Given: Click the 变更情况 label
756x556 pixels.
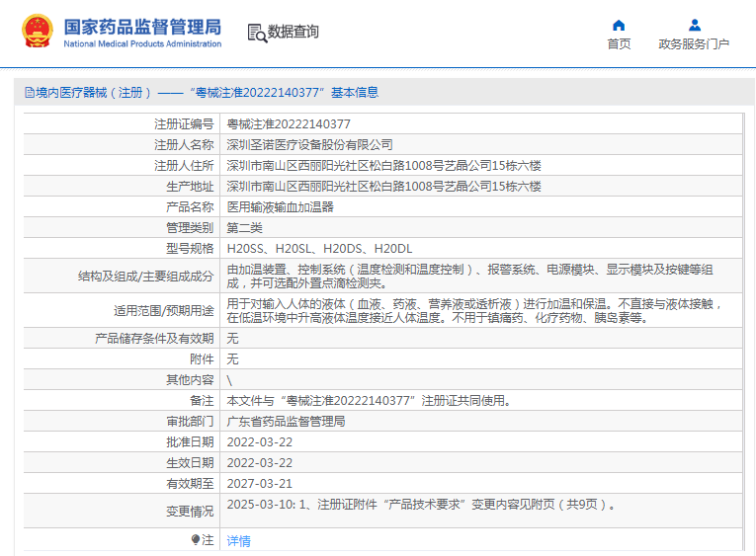Looking at the screenshot, I should tap(190, 512).
